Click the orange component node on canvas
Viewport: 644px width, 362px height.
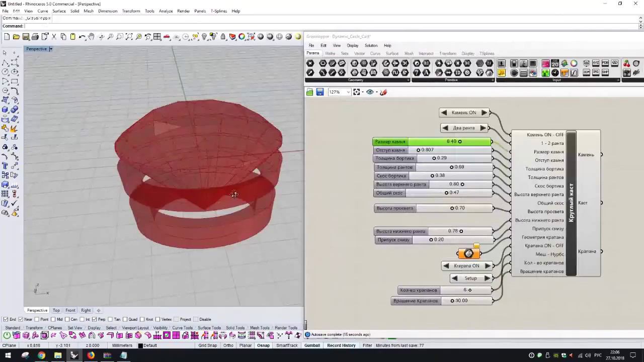(469, 253)
